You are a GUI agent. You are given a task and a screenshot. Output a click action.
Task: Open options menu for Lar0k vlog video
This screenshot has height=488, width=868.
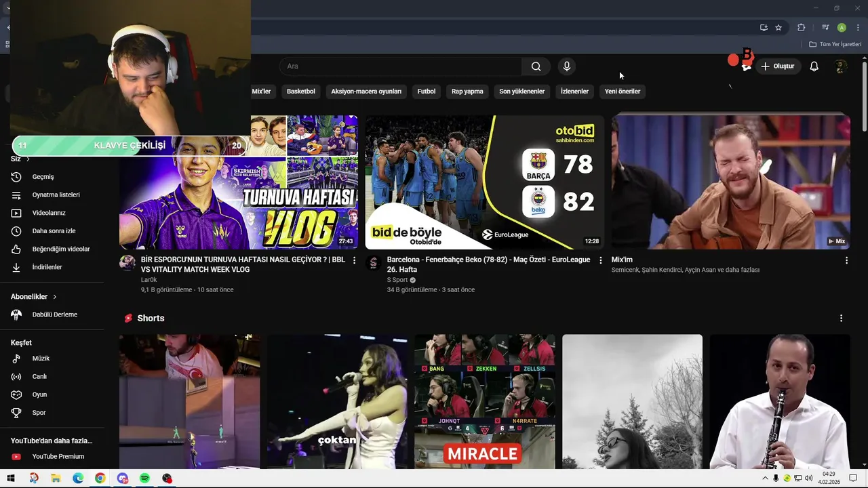[354, 260]
